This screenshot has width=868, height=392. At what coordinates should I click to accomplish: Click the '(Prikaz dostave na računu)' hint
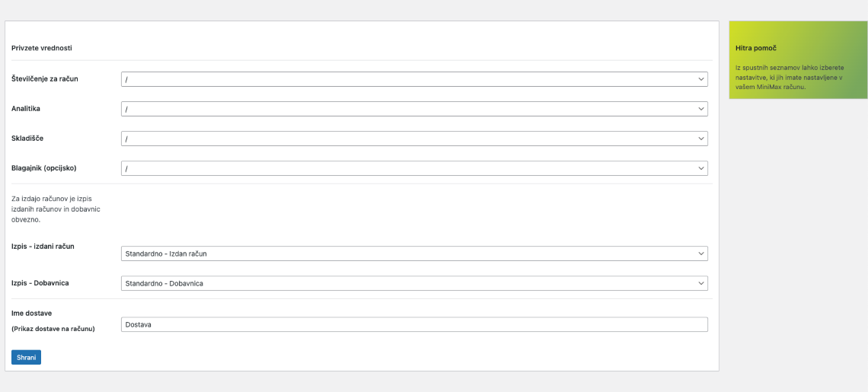tap(53, 329)
